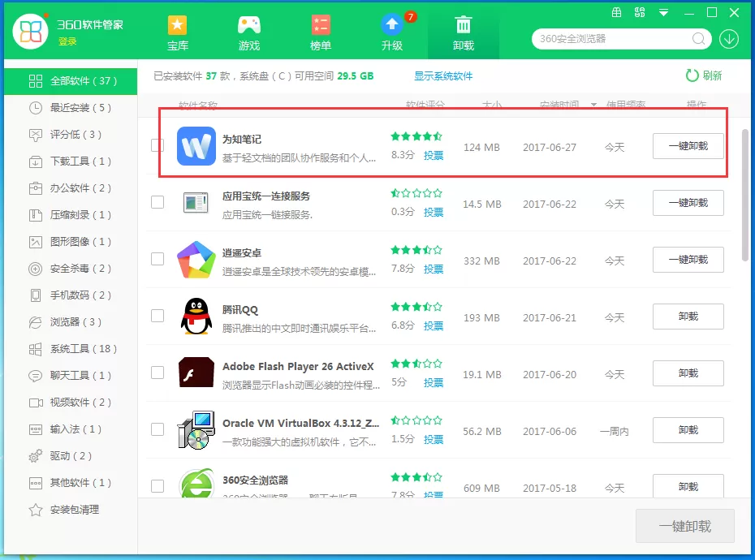The image size is (755, 560).
Task: Open 视频软件 (2) category
Action: (71, 403)
